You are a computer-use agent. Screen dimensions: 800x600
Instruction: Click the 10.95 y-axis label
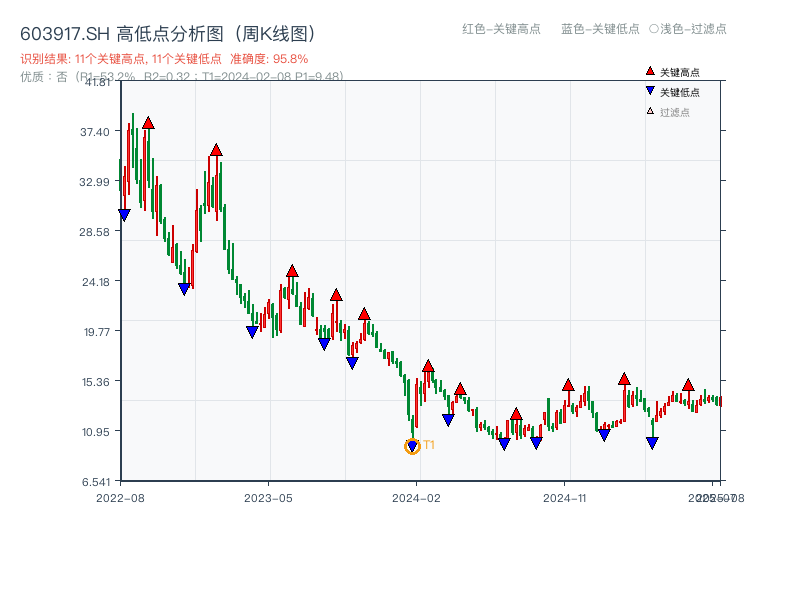(96, 432)
